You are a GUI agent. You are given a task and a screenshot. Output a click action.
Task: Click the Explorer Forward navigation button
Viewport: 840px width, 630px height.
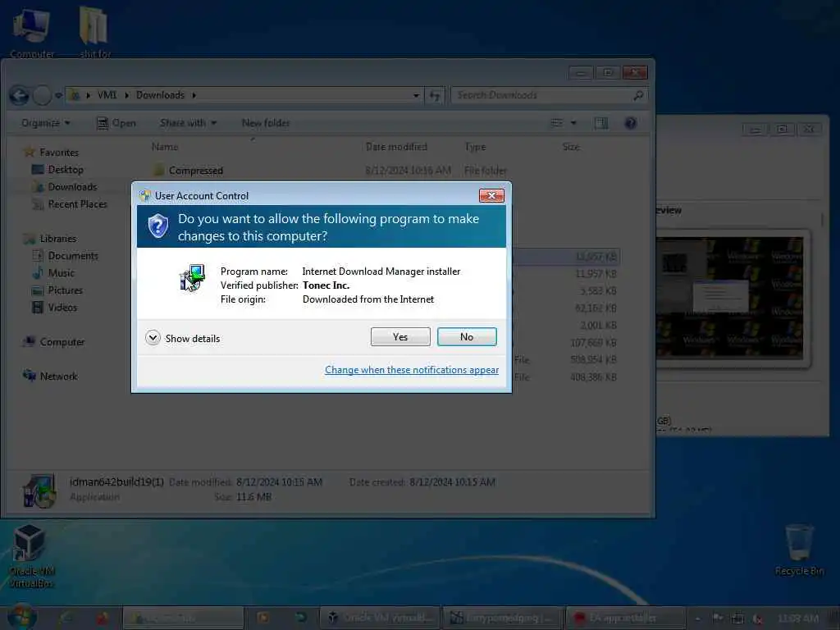[x=43, y=96]
